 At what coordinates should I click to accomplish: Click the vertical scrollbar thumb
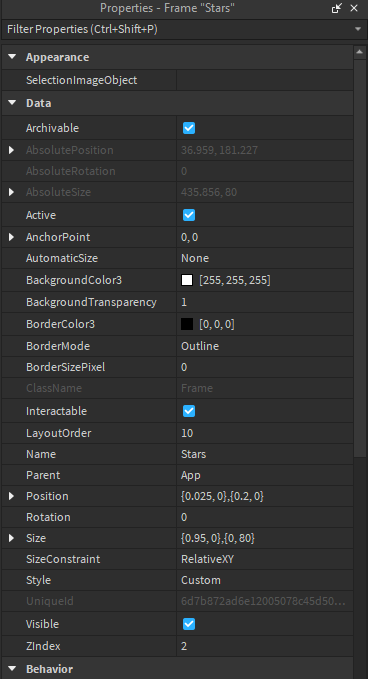(x=360, y=258)
